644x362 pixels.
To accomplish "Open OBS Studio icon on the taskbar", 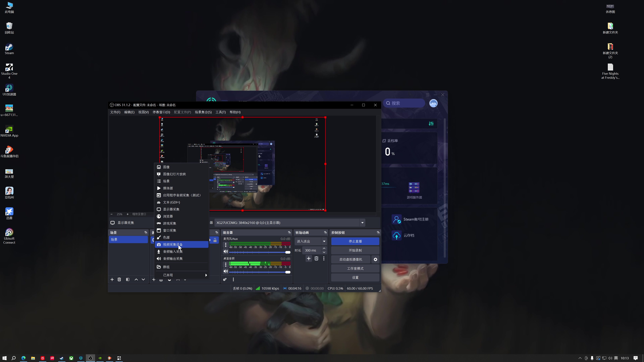I will coord(90,358).
